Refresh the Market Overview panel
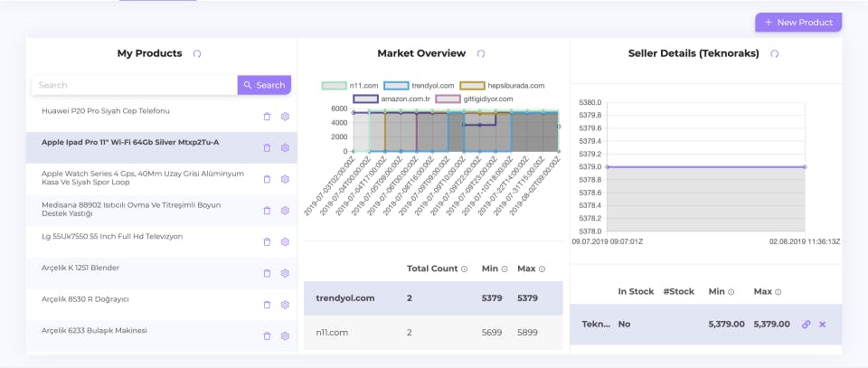Viewport: 868px width, 368px height. click(x=481, y=53)
